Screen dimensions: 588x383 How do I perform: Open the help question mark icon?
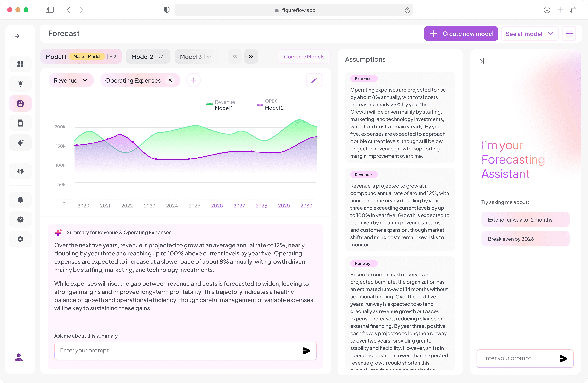coord(20,219)
